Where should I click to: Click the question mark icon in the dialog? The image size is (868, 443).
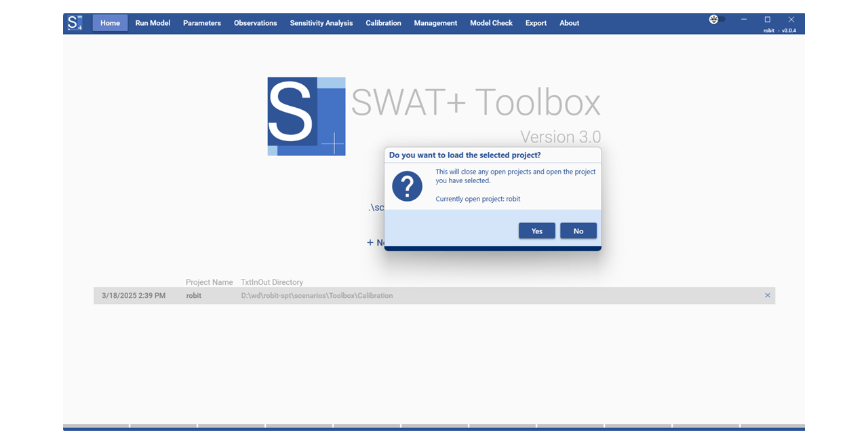coord(407,186)
